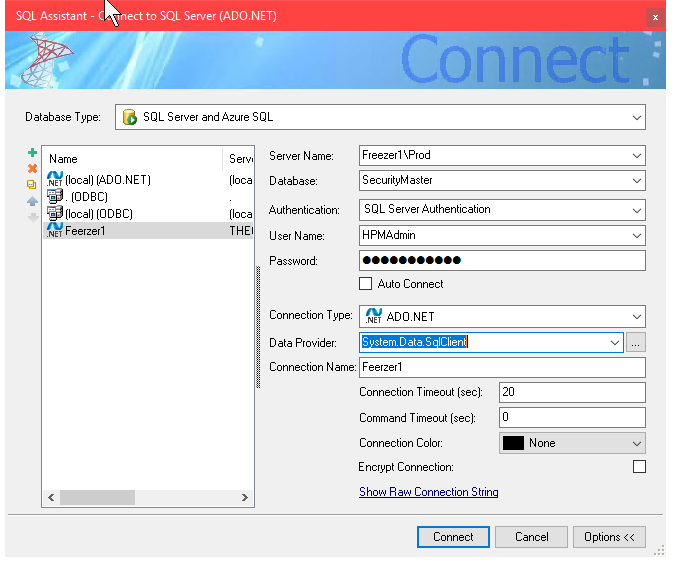
Task: Click the Connection Timeout field
Action: tap(572, 392)
